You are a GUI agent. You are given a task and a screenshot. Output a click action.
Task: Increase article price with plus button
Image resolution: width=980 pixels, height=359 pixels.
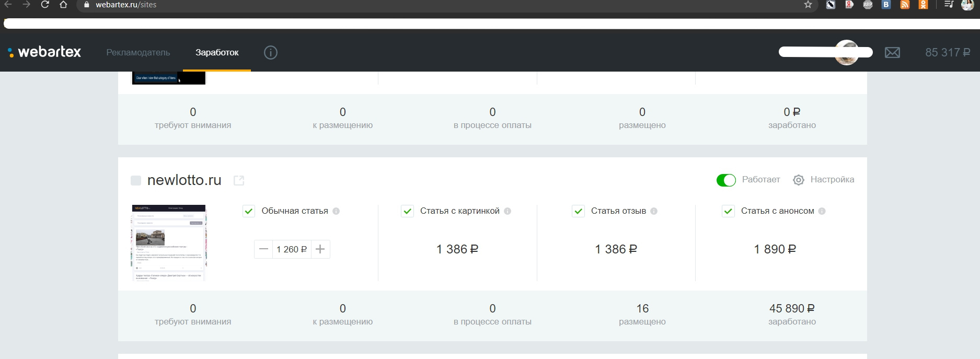pos(320,249)
